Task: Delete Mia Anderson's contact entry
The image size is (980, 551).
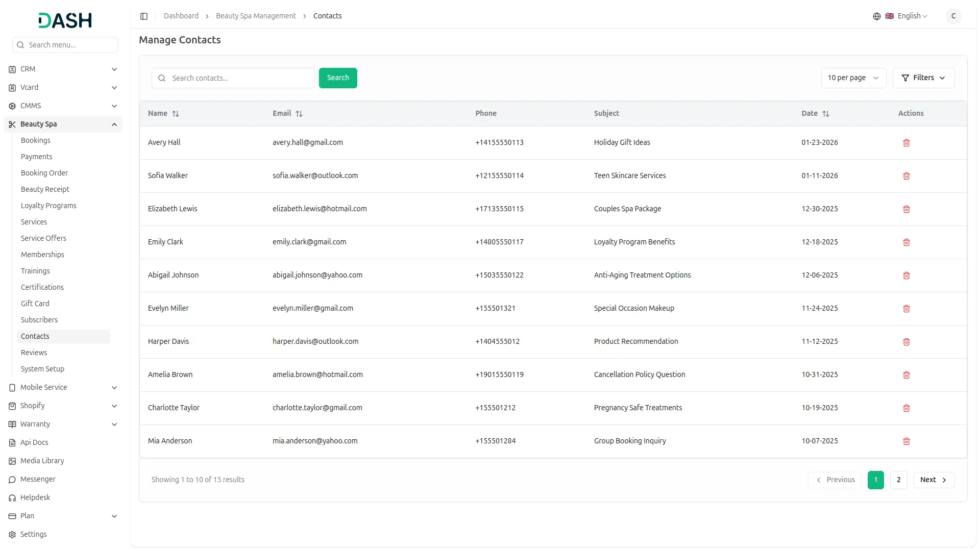Action: pyautogui.click(x=906, y=441)
